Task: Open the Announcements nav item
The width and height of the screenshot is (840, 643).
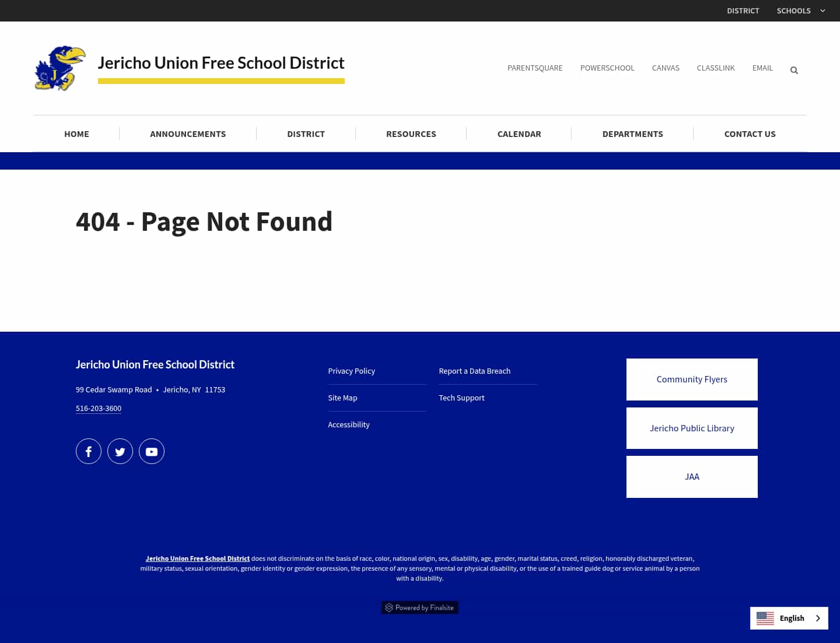Action: (x=188, y=133)
